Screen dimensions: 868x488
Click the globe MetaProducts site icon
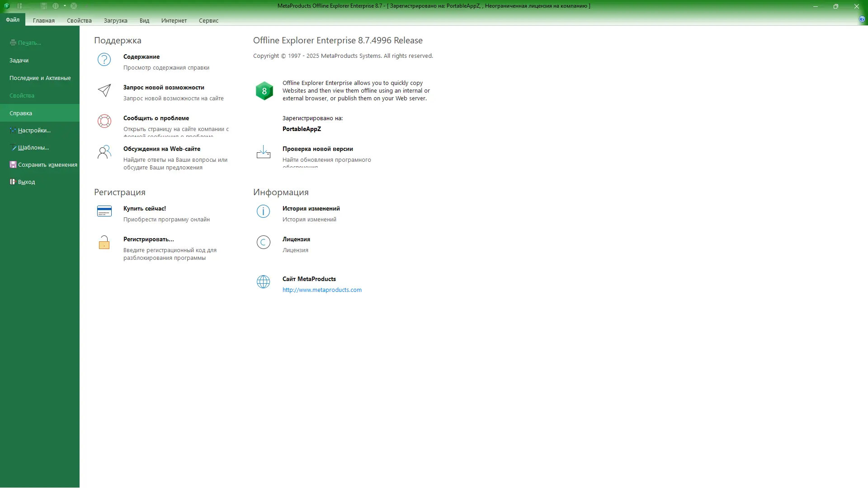coord(263,282)
